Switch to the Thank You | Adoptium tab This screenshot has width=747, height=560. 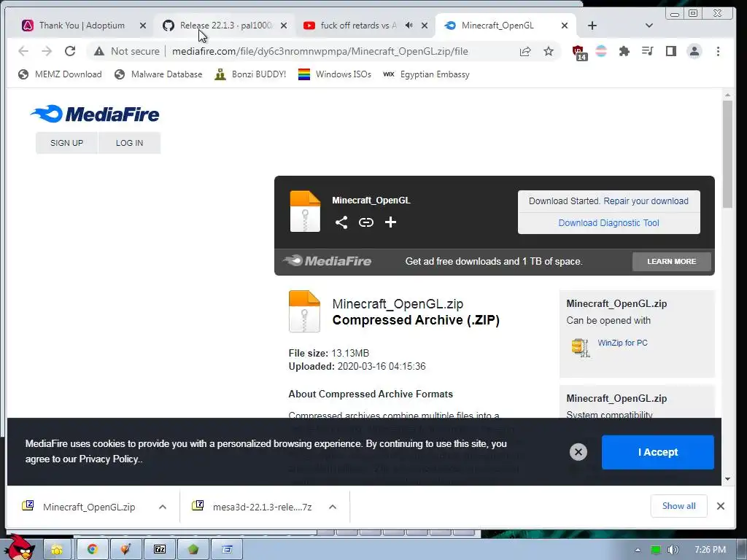(x=82, y=26)
